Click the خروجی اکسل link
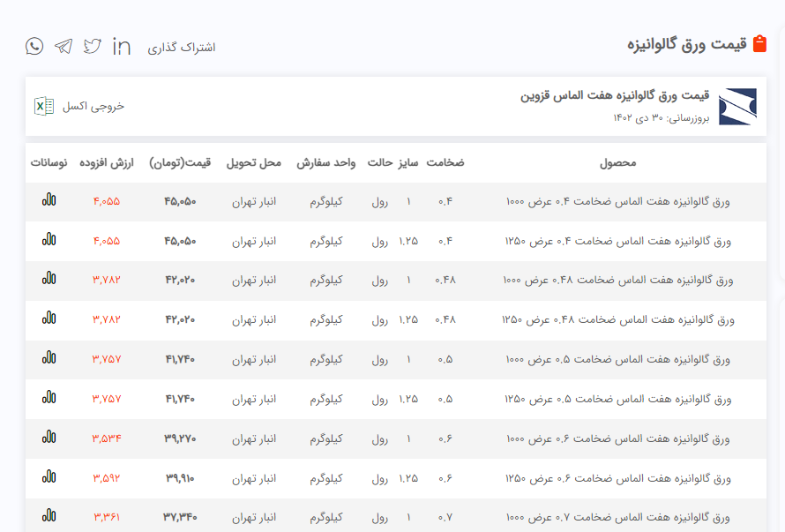785x532 pixels. pos(93,106)
